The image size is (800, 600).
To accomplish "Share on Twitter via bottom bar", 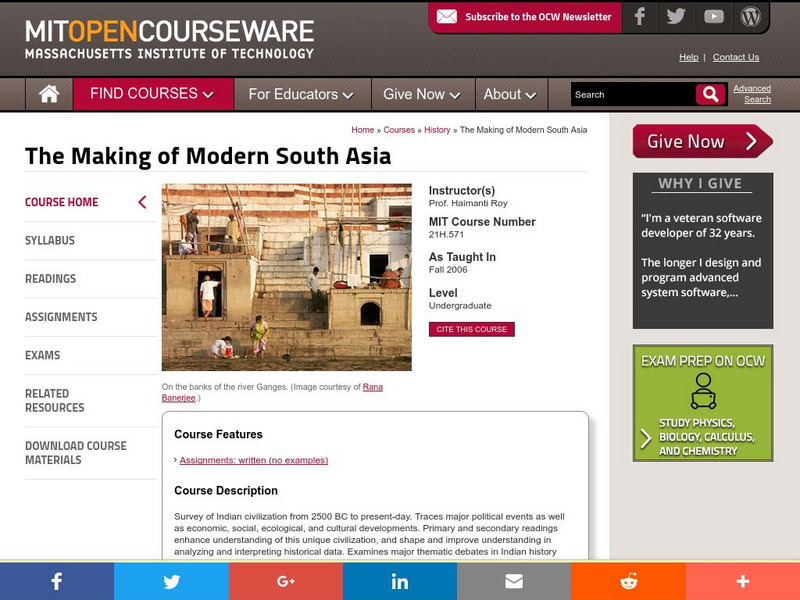I will 171,581.
